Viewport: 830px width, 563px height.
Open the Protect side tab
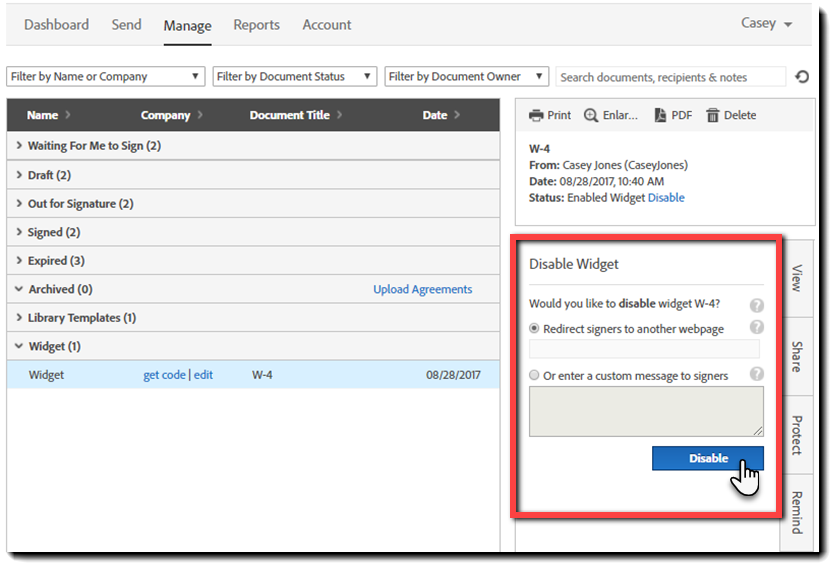(x=796, y=435)
